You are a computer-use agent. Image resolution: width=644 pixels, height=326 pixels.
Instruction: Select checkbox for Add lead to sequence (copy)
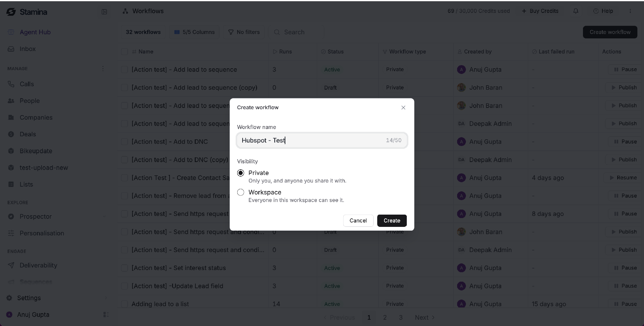[x=125, y=87]
